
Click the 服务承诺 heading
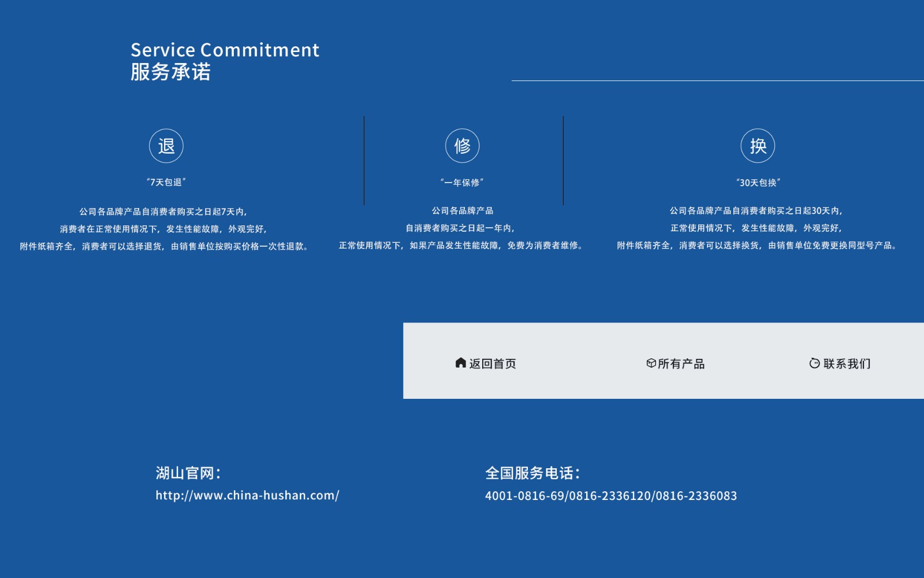(170, 72)
